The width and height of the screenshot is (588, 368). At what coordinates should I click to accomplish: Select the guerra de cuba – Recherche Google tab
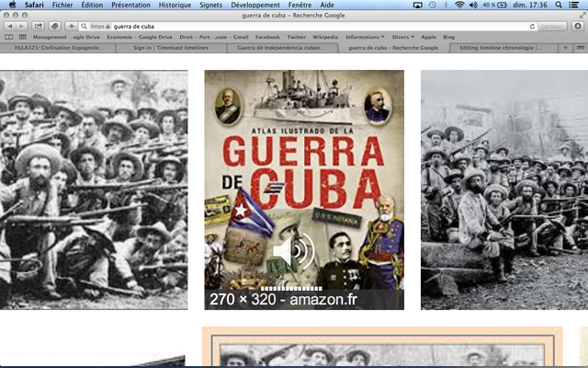click(x=393, y=48)
